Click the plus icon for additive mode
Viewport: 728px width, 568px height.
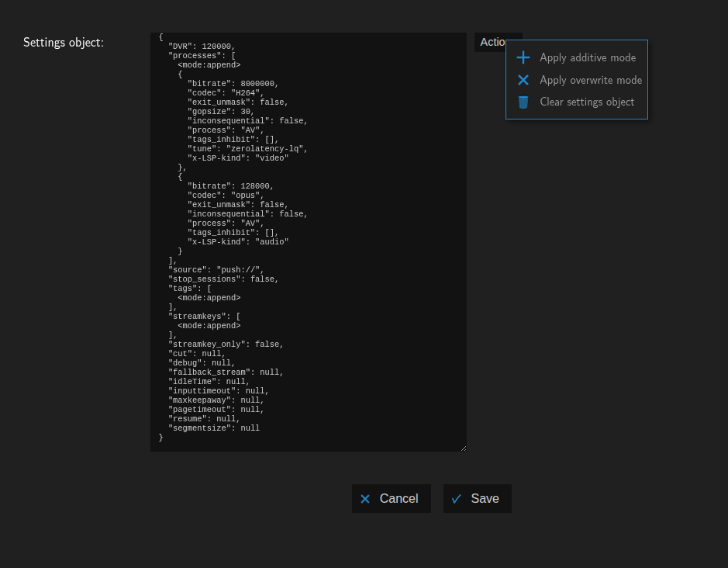523,57
